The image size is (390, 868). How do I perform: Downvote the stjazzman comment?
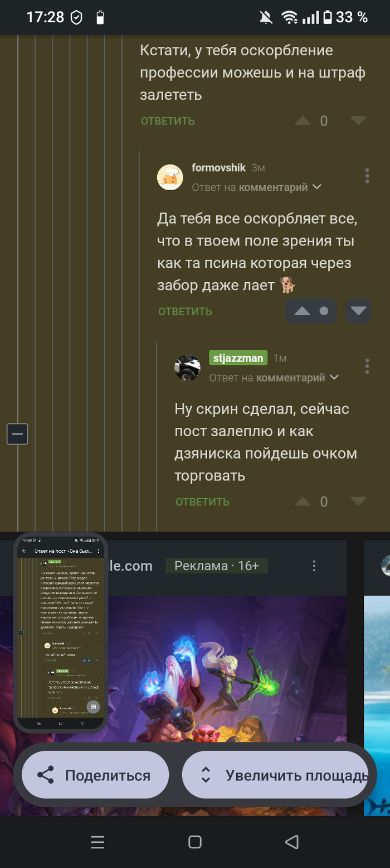pos(358,501)
